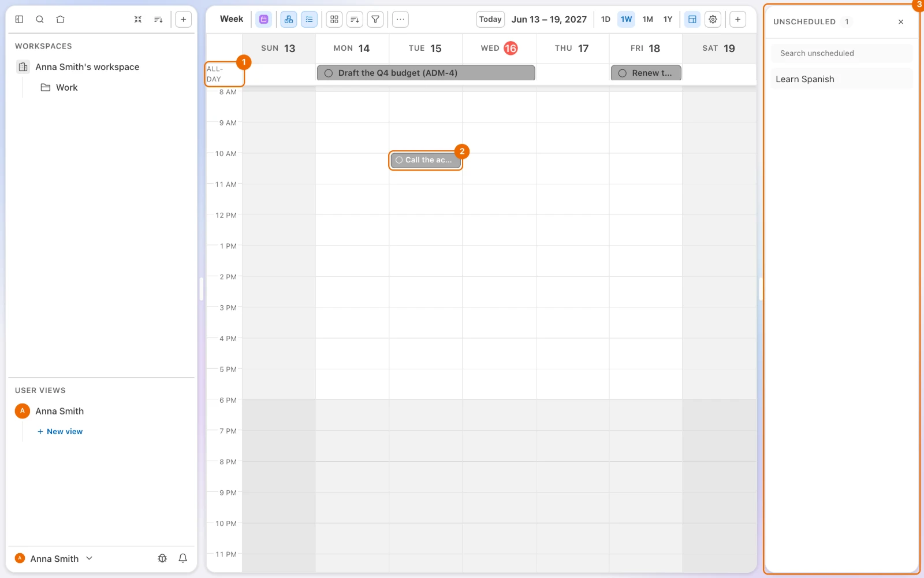This screenshot has width=924, height=578.
Task: Open the grid grouping icon
Action: (334, 19)
